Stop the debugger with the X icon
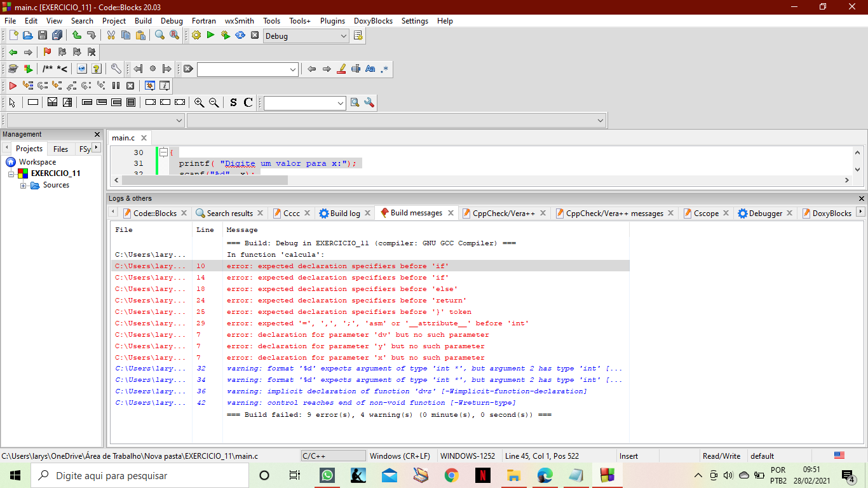 point(130,85)
